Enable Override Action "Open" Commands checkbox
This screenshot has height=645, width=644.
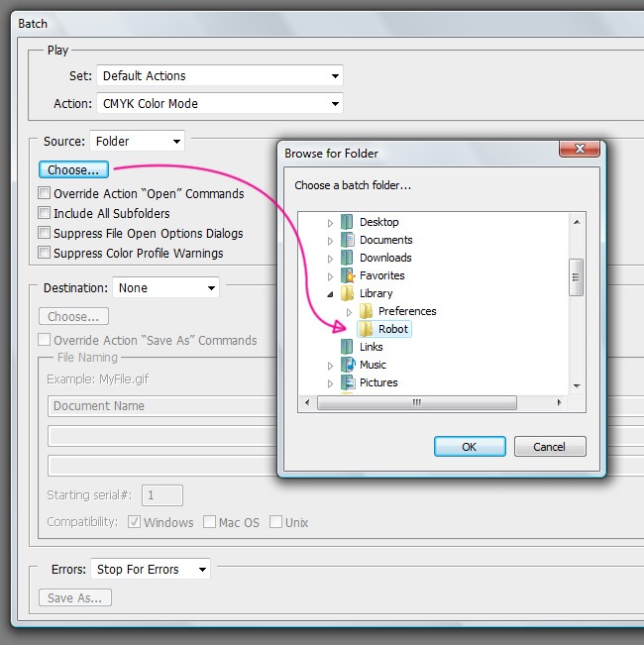pos(45,194)
